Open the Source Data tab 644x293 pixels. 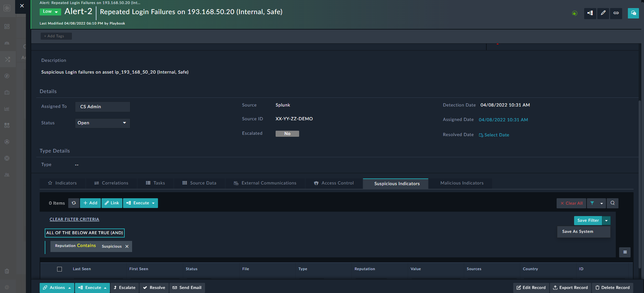tap(199, 183)
